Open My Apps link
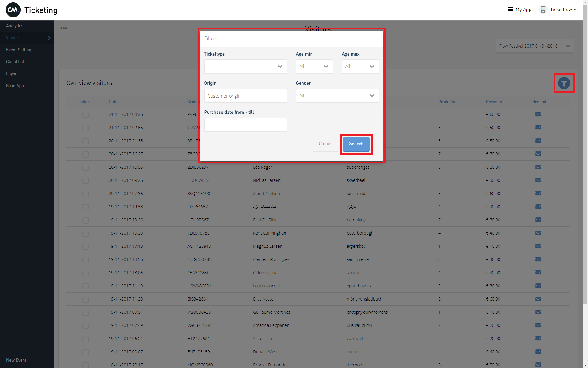Image resolution: width=588 pixels, height=368 pixels. coord(525,10)
